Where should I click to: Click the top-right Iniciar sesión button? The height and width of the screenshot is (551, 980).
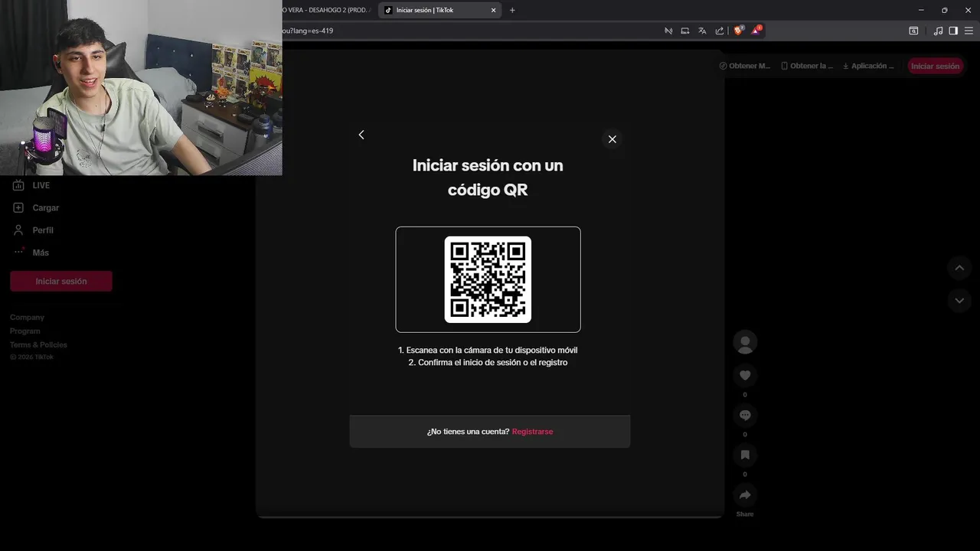tap(935, 66)
